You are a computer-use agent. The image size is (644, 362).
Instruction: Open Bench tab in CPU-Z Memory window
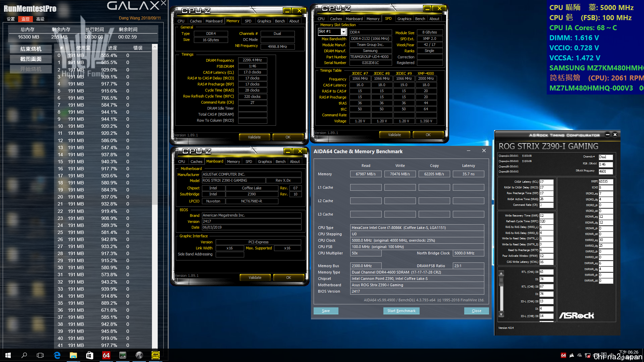[280, 21]
